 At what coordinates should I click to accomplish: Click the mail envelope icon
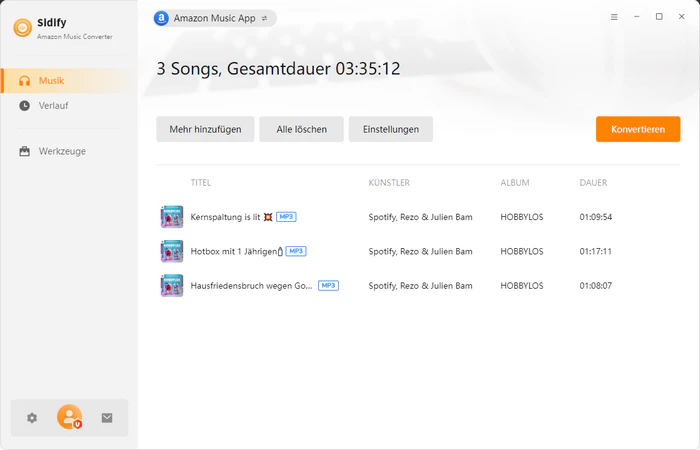tap(107, 418)
